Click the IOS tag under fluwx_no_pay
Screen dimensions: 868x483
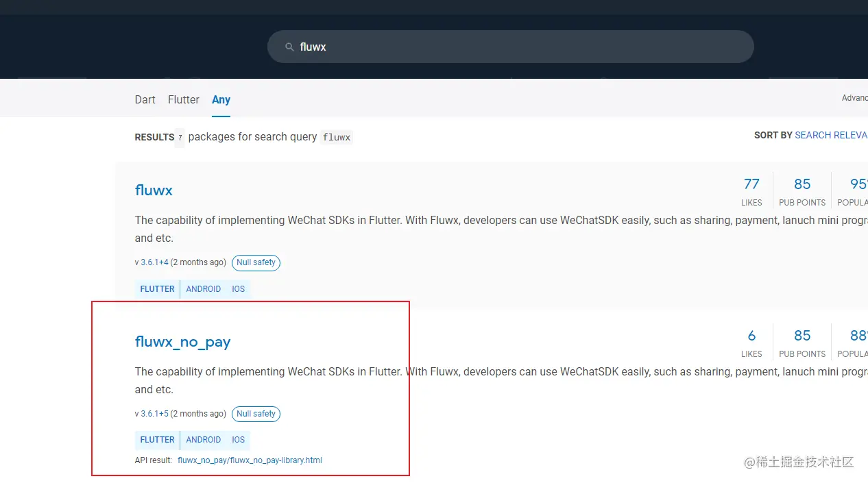[238, 440]
